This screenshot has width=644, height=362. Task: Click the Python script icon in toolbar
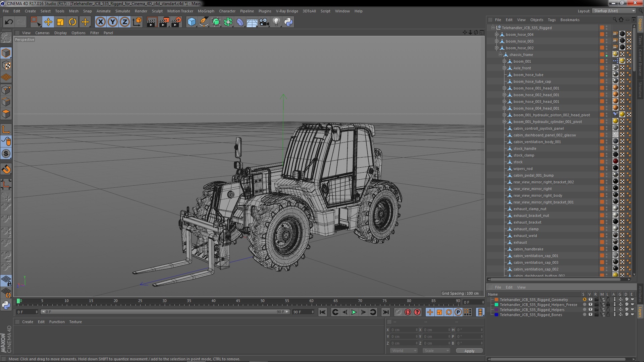coord(288,22)
